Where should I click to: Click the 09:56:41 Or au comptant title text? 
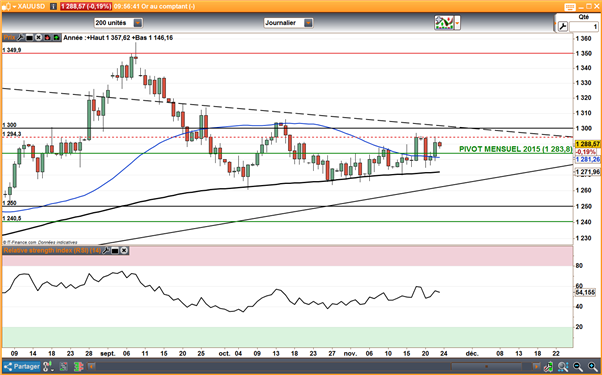[x=154, y=7]
